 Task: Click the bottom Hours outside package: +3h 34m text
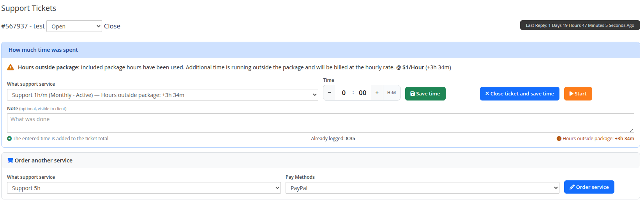coord(598,139)
